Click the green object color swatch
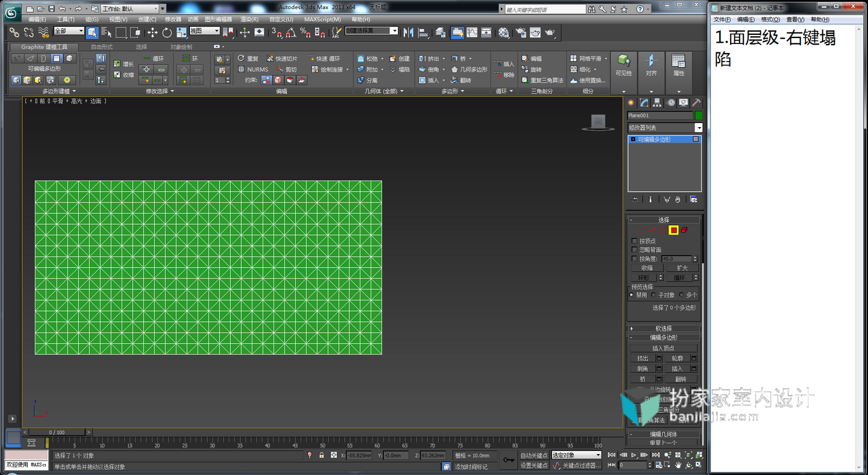The height and width of the screenshot is (475, 868). (x=699, y=115)
